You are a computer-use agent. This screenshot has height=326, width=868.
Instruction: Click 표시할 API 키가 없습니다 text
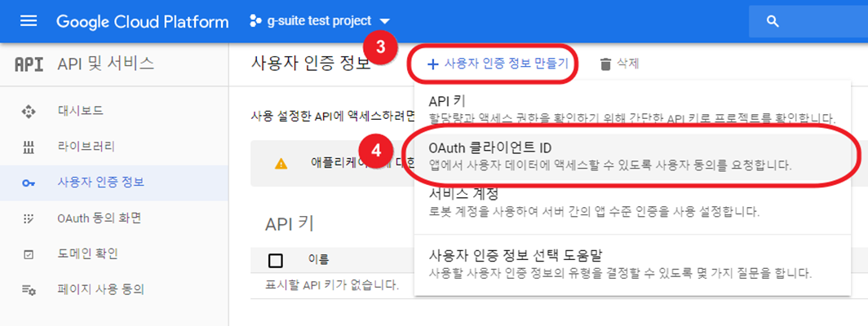pos(333,286)
